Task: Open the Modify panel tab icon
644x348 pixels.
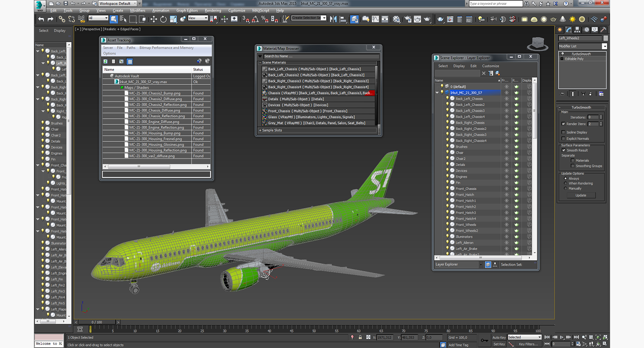Action: coord(568,30)
